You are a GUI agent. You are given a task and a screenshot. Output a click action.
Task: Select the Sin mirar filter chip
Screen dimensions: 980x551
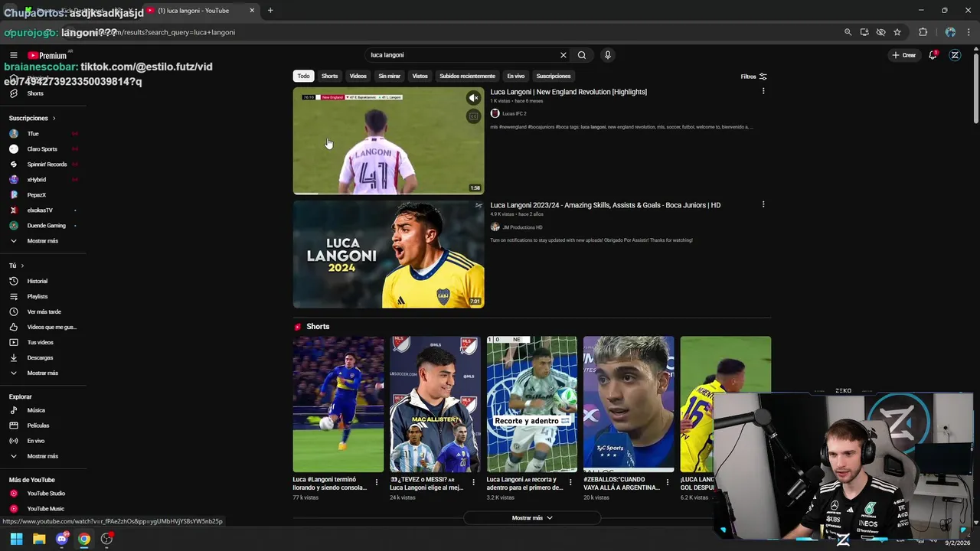pyautogui.click(x=389, y=76)
